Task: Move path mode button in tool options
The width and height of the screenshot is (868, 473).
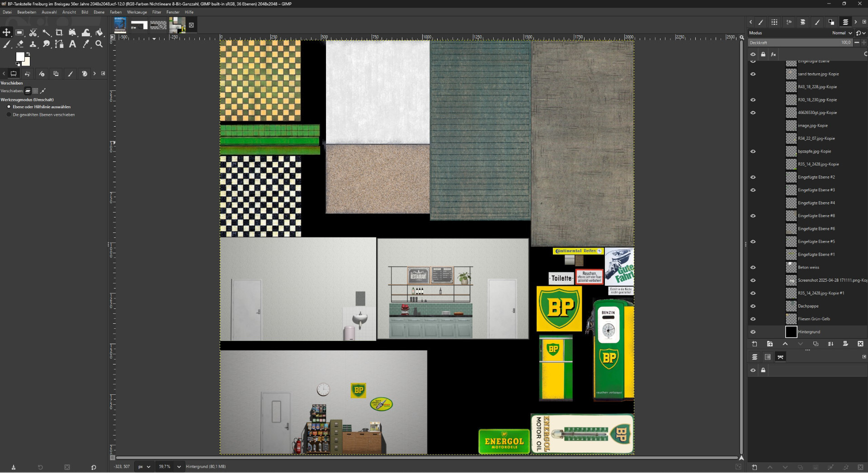Action: 43,91
